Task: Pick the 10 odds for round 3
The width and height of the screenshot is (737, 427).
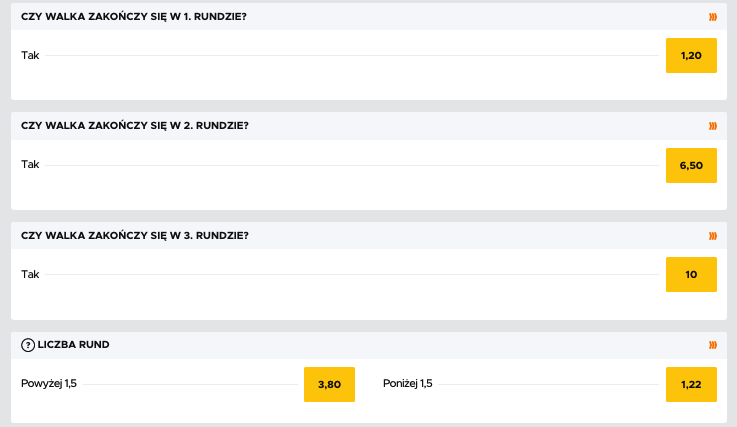Action: point(691,274)
